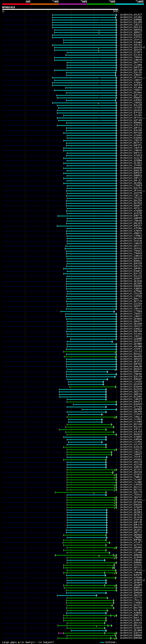Select the UniRef100_B2KJ54 label
This screenshot has width=146, height=644.
click(131, 376)
